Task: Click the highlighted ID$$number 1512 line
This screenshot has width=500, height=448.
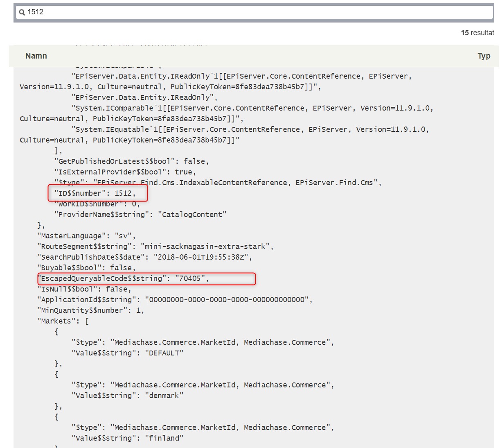Action: pyautogui.click(x=95, y=193)
